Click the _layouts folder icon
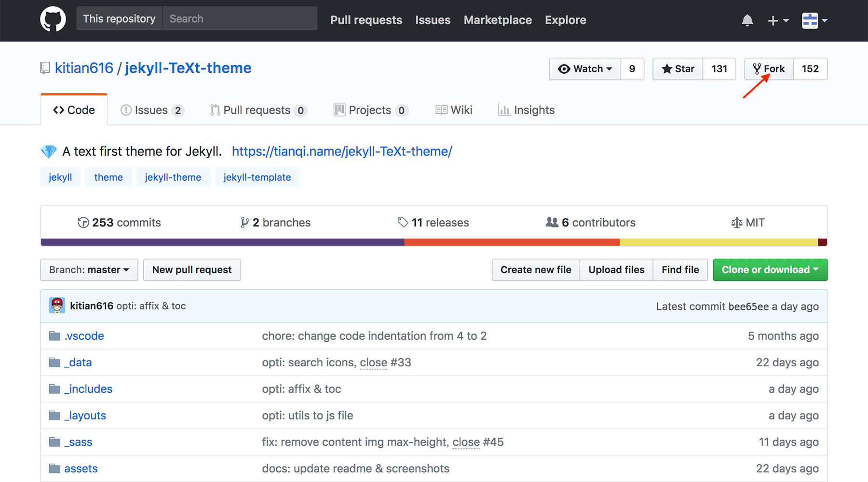868x482 pixels. point(54,415)
